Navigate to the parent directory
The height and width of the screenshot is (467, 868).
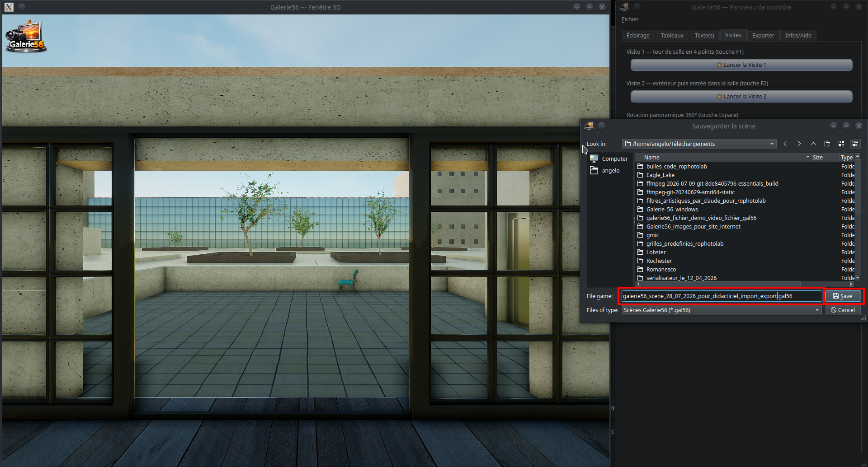click(813, 144)
